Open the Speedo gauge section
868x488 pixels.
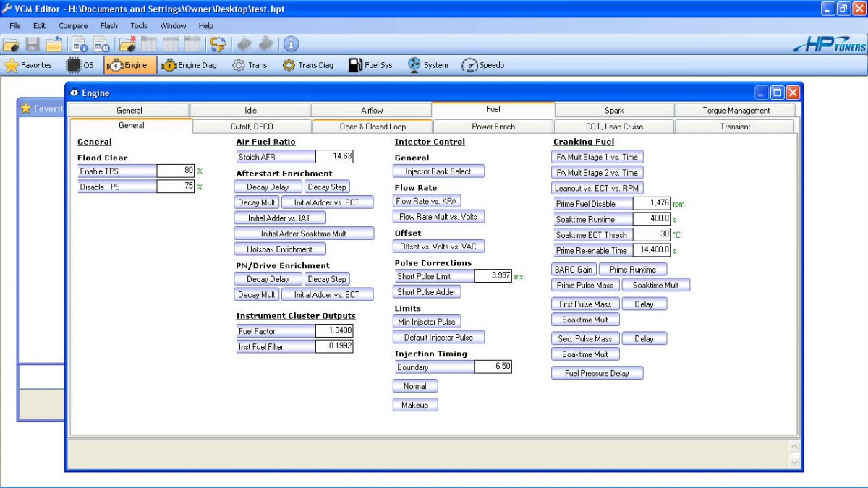[483, 65]
